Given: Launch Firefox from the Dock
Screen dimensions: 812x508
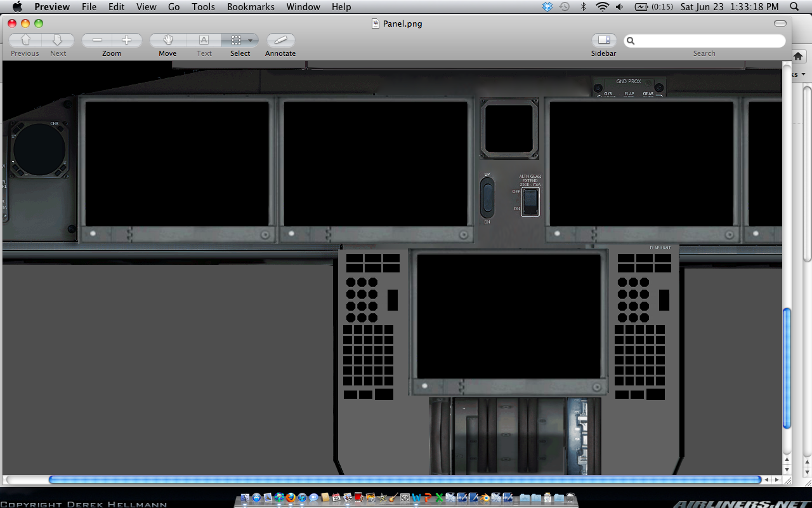Looking at the screenshot, I should pos(290,497).
